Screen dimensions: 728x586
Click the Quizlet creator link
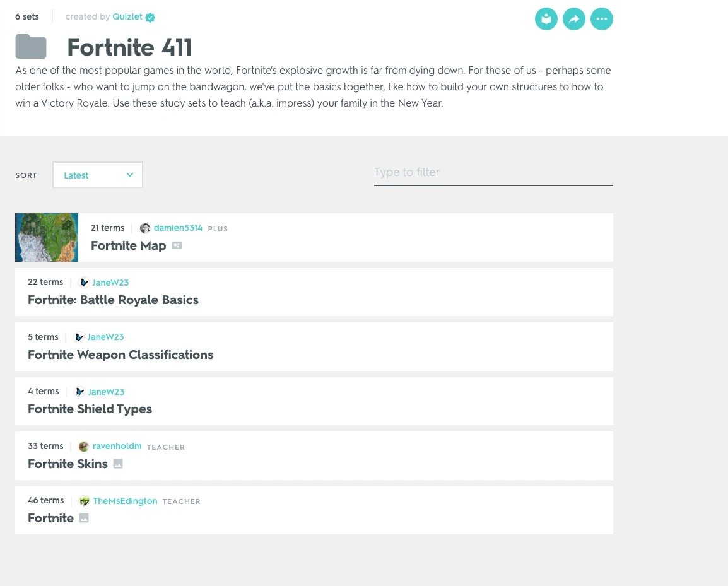pyautogui.click(x=126, y=16)
